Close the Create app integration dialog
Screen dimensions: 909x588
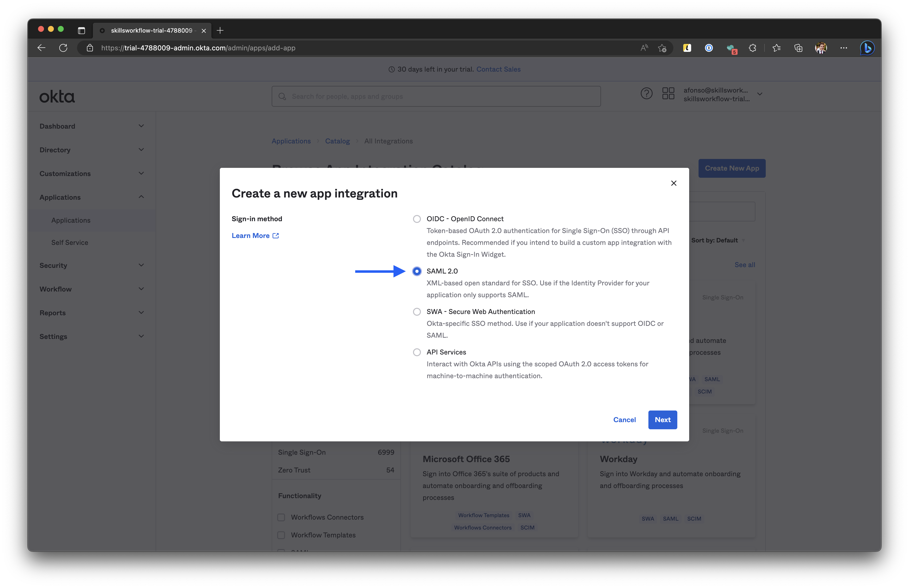coord(674,183)
